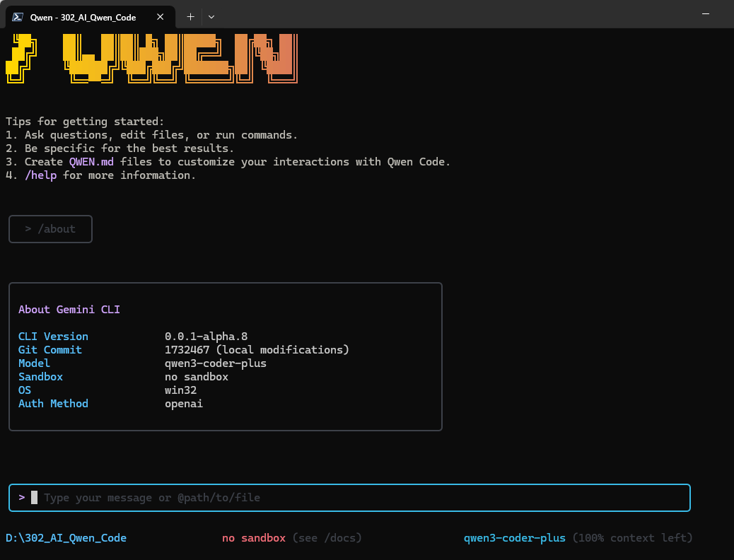Close the Qwen - 302_AI_Qwen_Code tab
The image size is (734, 560).
pos(160,17)
